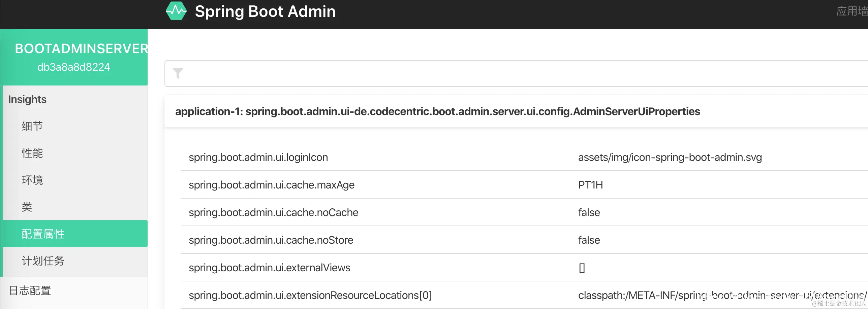Expand the Insights sidebar section
The image size is (868, 309).
(x=27, y=99)
